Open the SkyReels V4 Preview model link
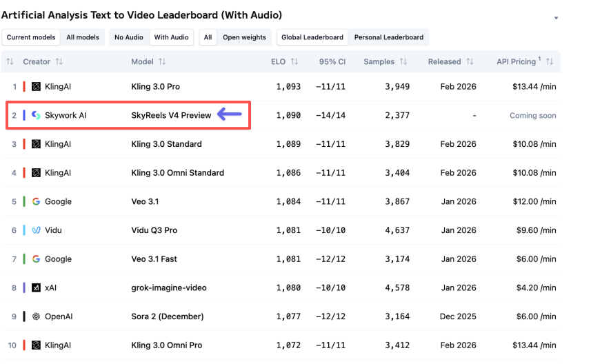The image size is (591, 364). pyautogui.click(x=171, y=116)
